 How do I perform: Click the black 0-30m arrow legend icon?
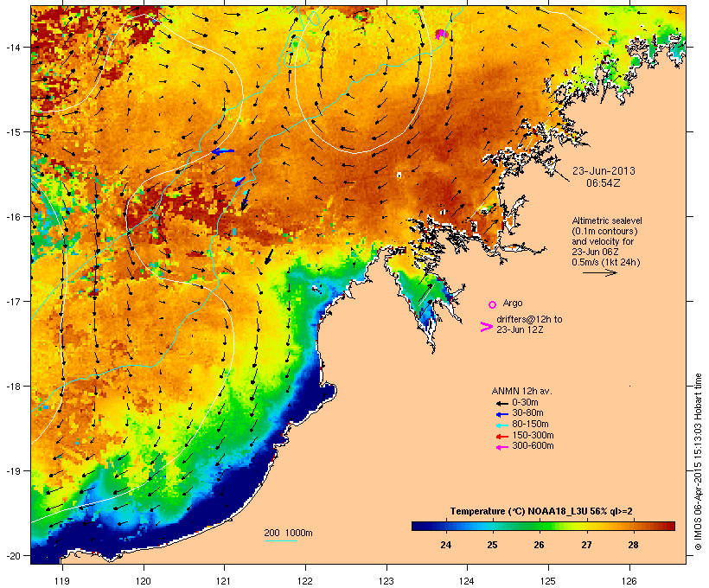501,403
